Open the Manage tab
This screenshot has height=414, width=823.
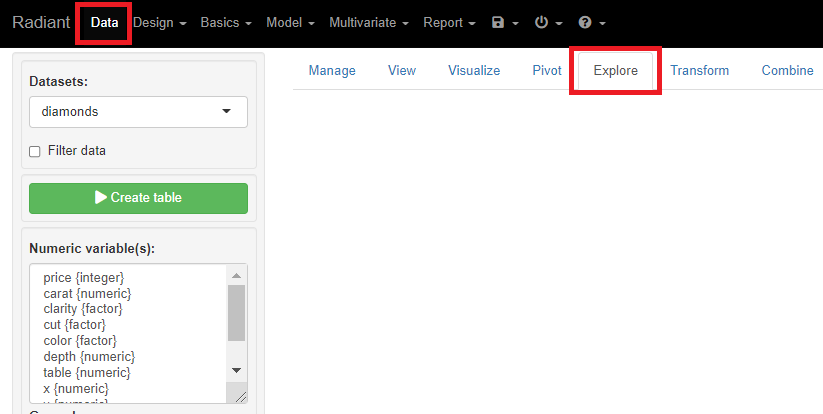(x=332, y=71)
